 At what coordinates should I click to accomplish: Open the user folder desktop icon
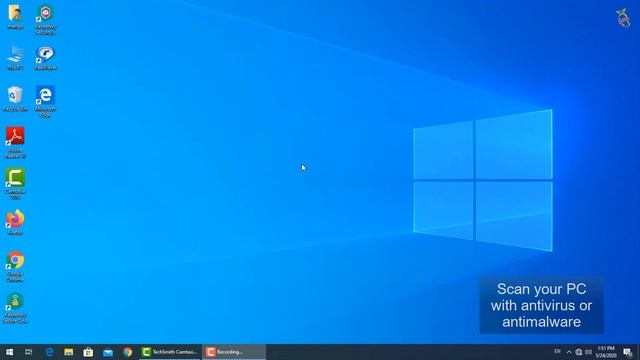15,17
